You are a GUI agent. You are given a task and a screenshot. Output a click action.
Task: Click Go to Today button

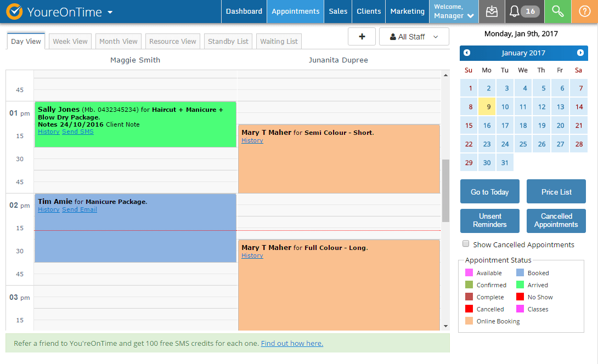tap(490, 192)
